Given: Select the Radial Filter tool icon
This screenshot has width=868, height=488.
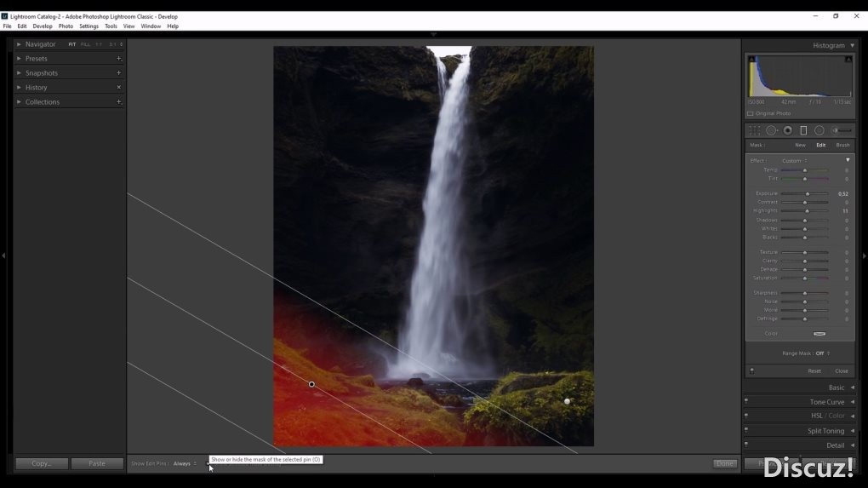Looking at the screenshot, I should pos(819,130).
